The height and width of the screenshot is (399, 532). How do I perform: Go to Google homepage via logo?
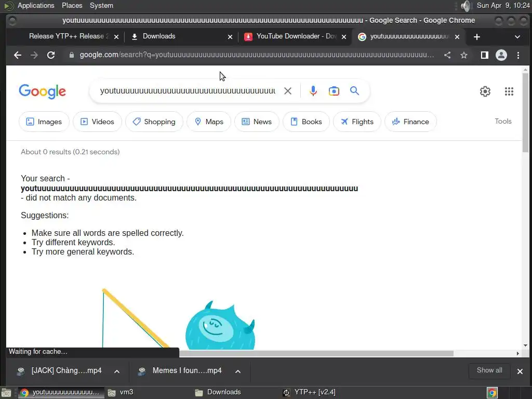coord(43,91)
